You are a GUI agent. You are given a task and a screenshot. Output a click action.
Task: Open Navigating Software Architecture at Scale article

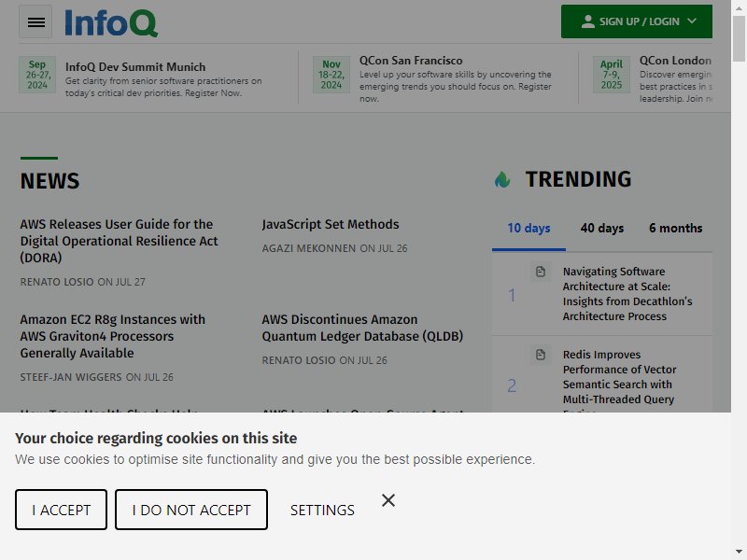[627, 294]
